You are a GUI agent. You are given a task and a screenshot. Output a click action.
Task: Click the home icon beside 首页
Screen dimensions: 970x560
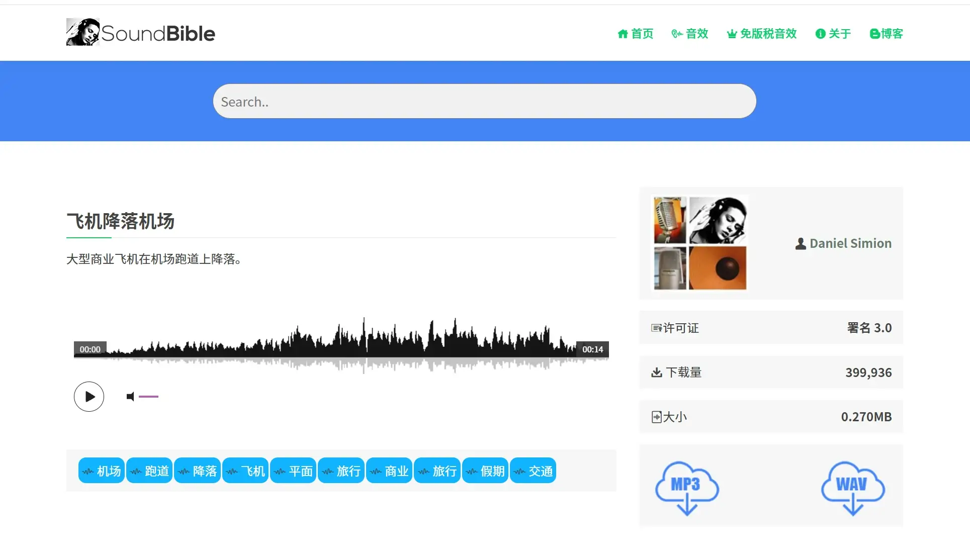(x=623, y=34)
